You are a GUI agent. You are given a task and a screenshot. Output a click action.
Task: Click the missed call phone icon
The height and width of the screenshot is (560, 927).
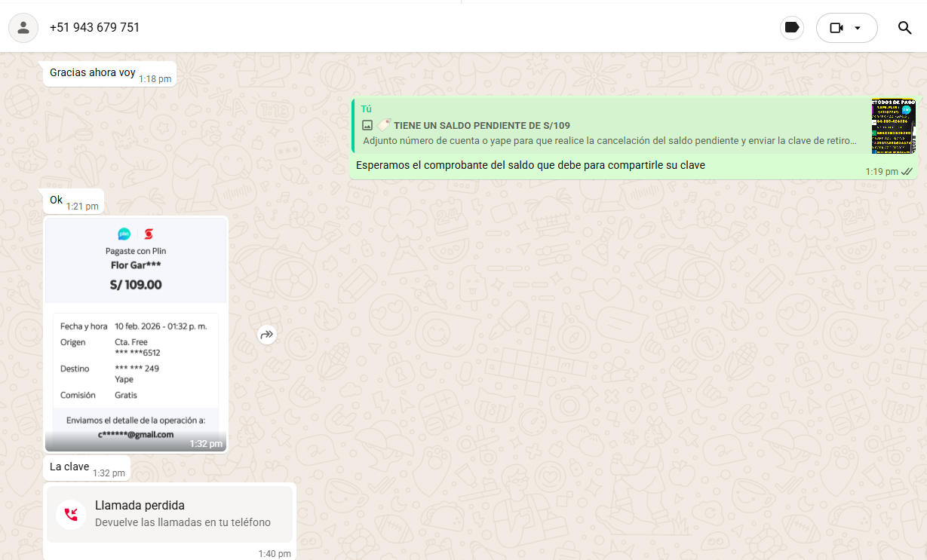point(71,515)
